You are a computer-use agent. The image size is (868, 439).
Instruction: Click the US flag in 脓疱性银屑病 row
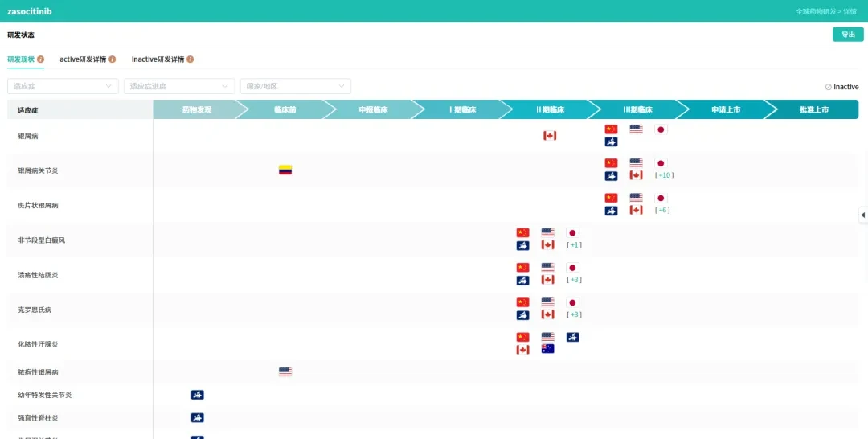(285, 371)
